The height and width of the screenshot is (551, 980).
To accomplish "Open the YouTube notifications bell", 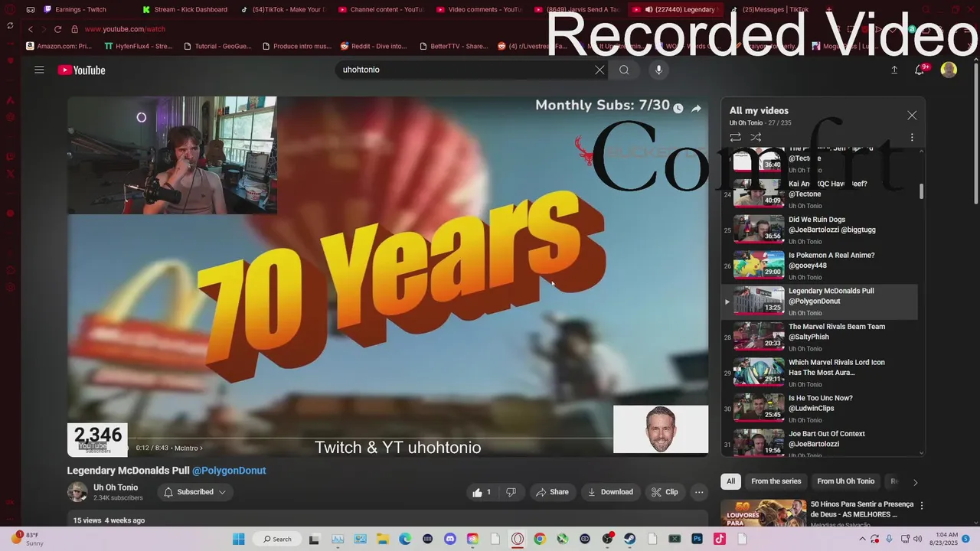I will 920,70.
